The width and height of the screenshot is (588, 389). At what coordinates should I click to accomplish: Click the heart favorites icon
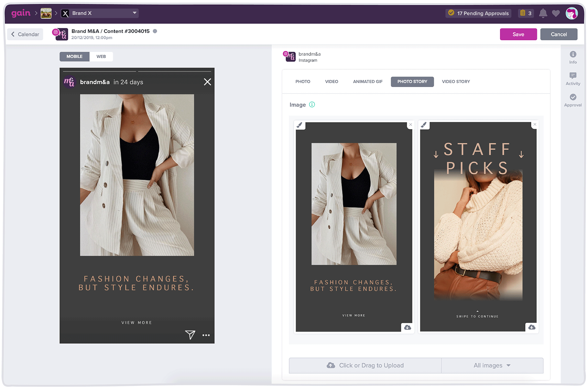point(556,13)
